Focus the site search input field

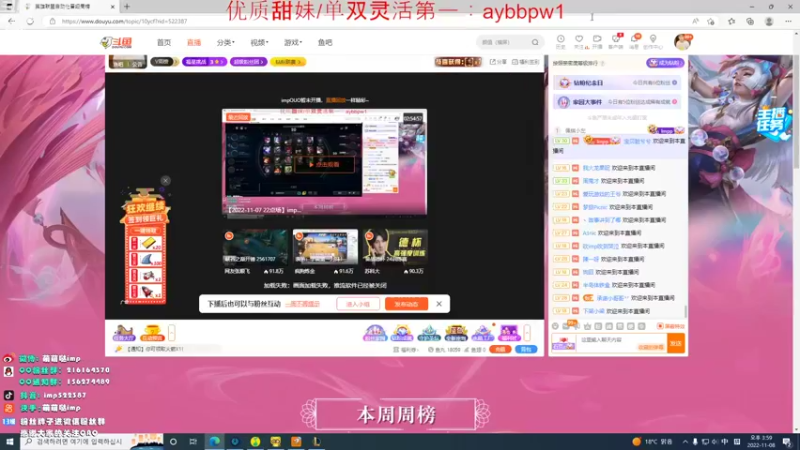click(x=504, y=42)
